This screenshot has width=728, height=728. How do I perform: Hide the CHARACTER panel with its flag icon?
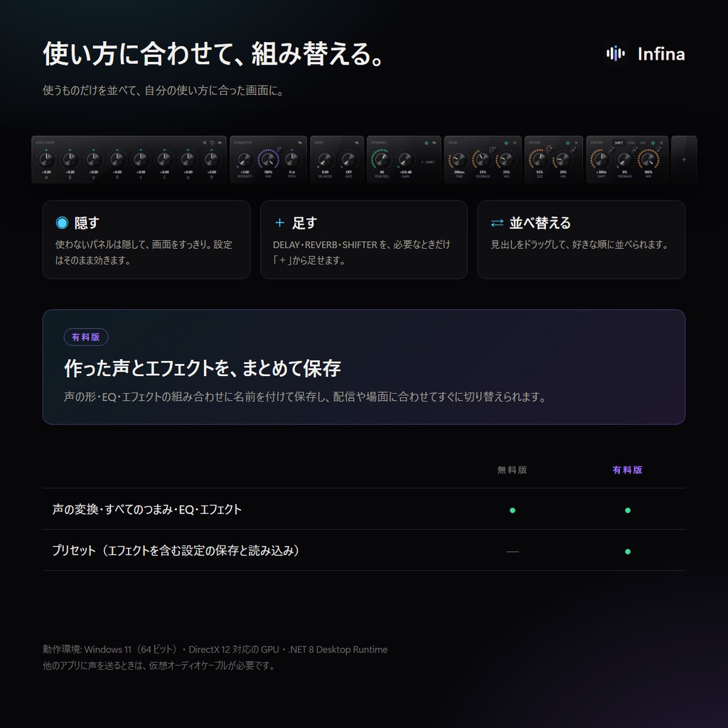(x=300, y=142)
